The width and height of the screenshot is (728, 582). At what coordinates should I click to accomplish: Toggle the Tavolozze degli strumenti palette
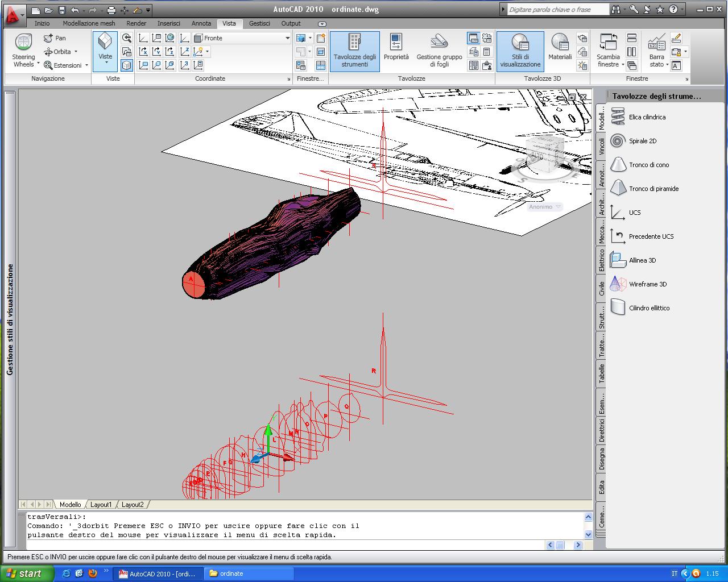(354, 51)
